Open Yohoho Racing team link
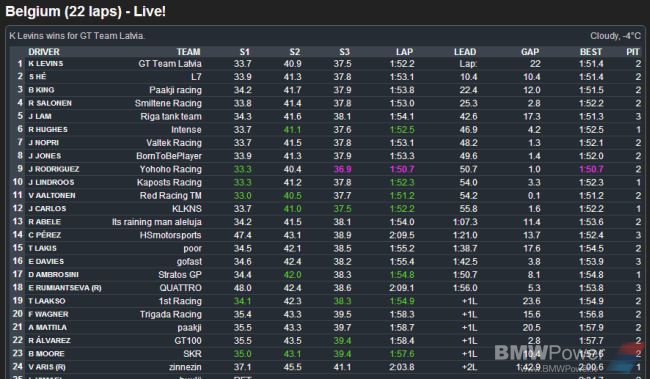 coord(170,169)
